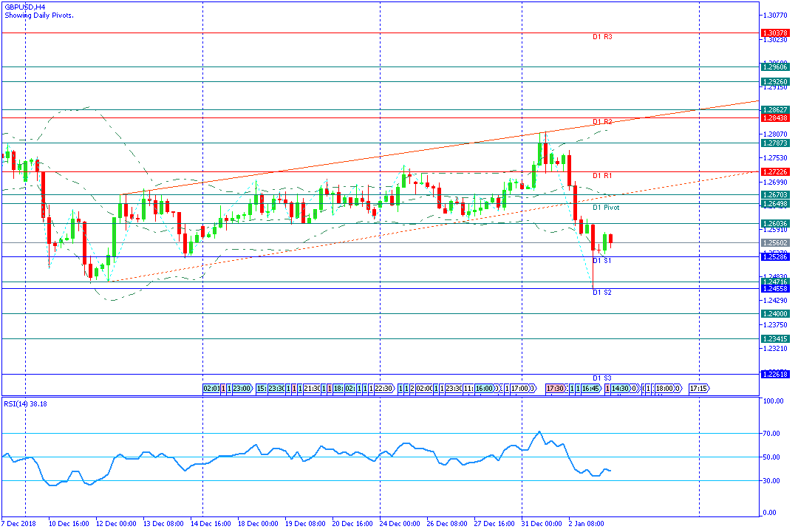
Task: Click the '2 Jan 08:00' time label
Action: (x=587, y=524)
